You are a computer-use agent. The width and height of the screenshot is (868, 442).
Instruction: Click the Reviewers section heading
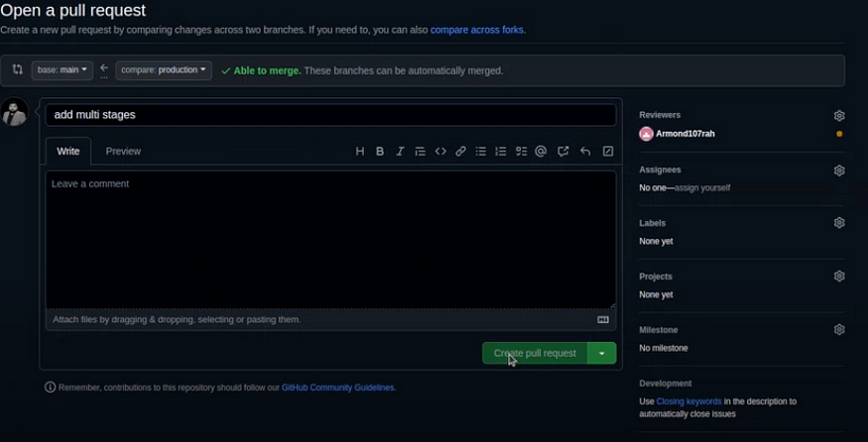click(x=660, y=115)
